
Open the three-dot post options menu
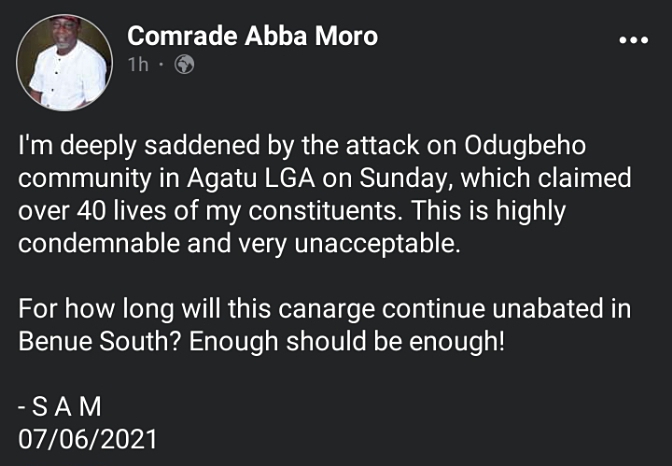click(634, 41)
